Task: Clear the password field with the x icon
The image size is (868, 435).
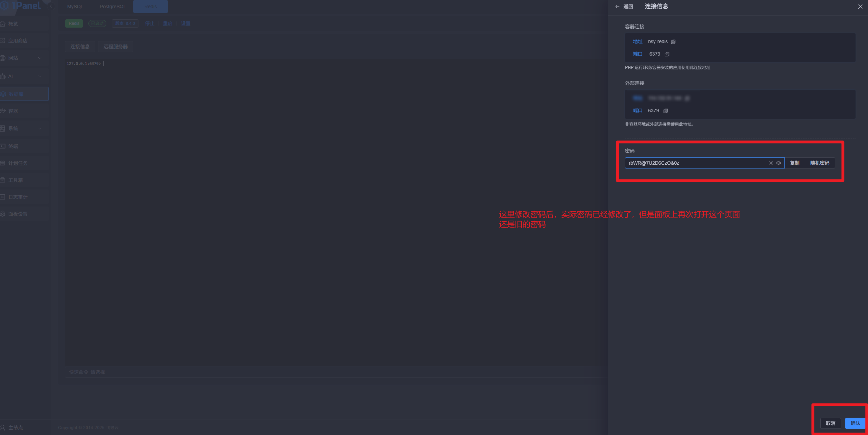Action: tap(771, 163)
